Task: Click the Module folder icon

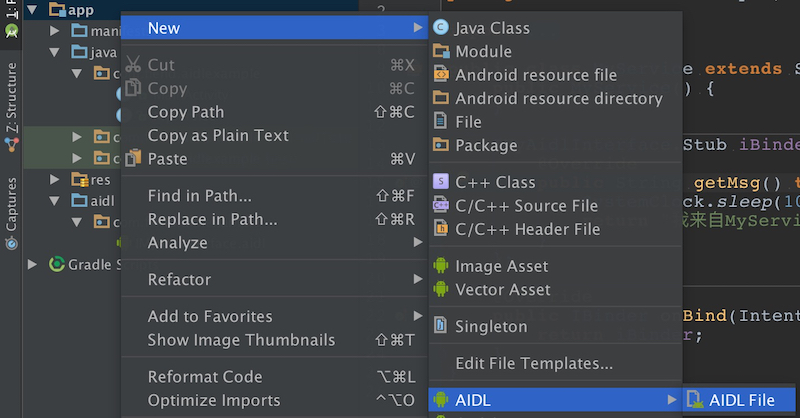Action: (441, 51)
